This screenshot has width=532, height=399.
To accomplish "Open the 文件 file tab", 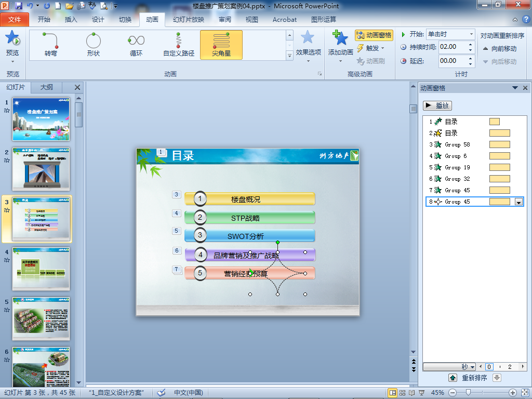I will point(15,20).
